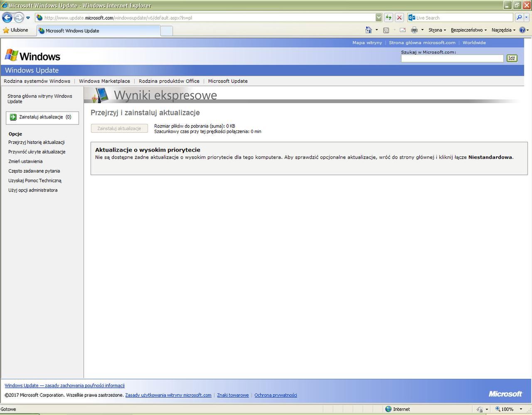Click the browser Forward arrow button
This screenshot has width=532, height=415.
19,17
